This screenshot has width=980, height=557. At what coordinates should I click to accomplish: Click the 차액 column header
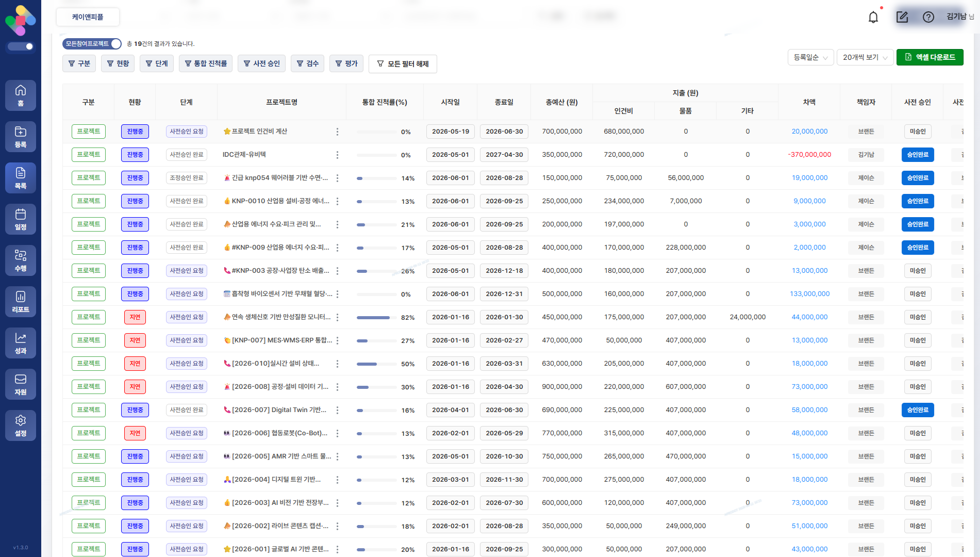809,102
